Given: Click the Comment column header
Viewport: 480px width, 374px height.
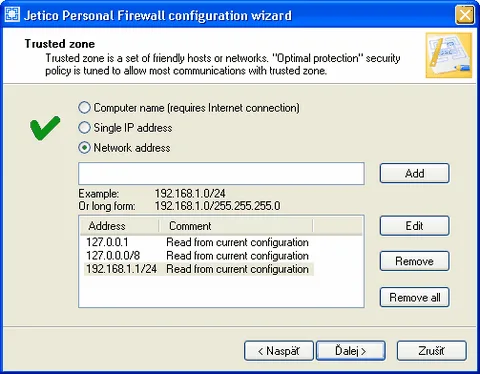Looking at the screenshot, I should 236,226.
